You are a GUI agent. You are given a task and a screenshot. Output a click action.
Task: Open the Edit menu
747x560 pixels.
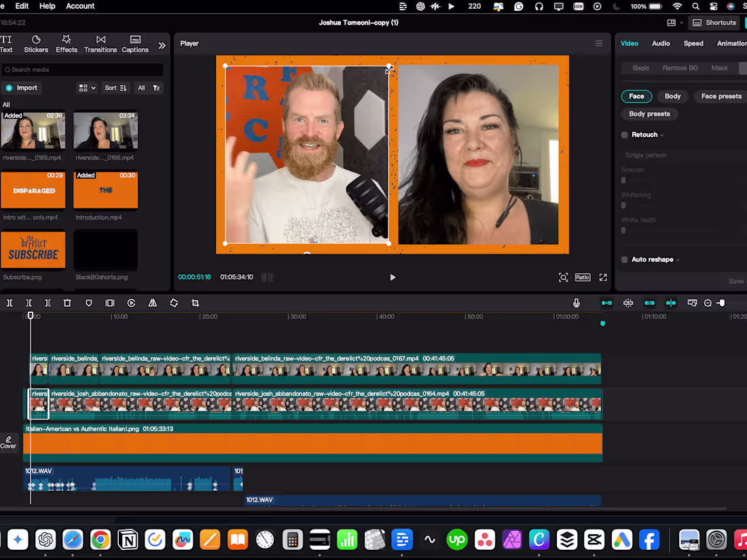click(x=22, y=6)
